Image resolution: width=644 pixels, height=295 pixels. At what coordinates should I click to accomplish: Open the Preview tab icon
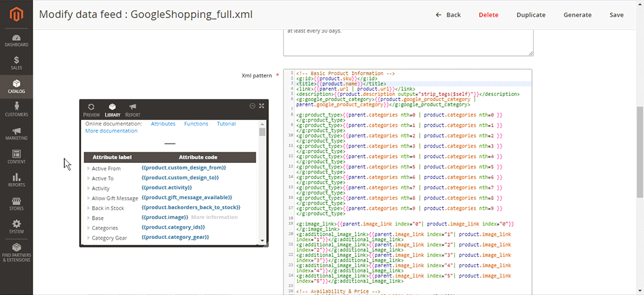(91, 107)
